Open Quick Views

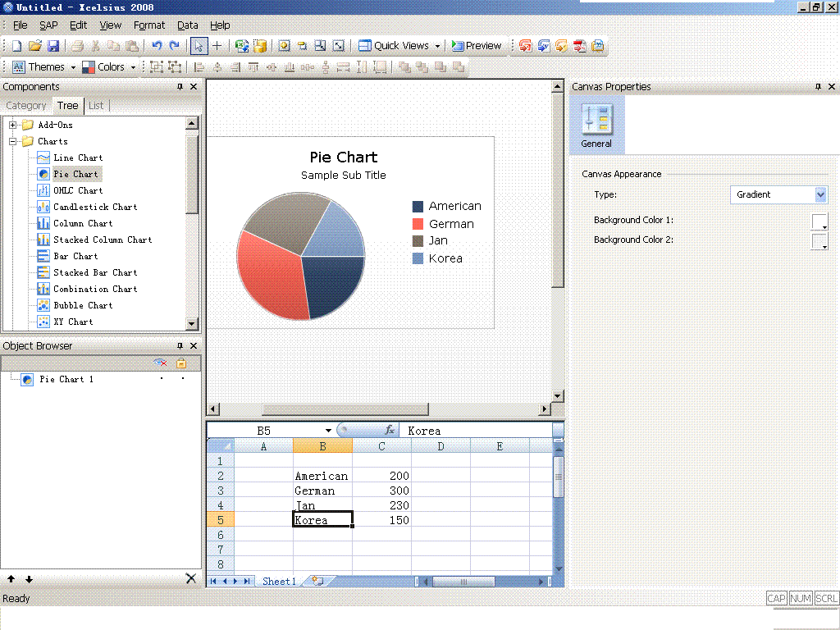pos(399,46)
